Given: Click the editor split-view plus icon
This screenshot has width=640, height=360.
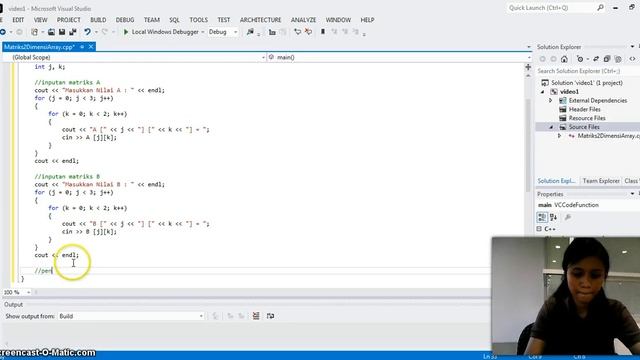Looking at the screenshot, I should [528, 67].
